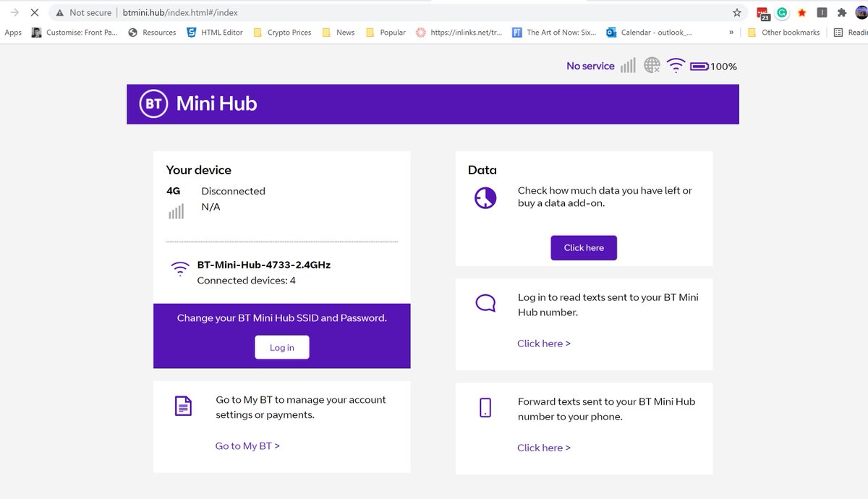Open the Apps bookmark shortcut
868x499 pixels.
coord(13,33)
